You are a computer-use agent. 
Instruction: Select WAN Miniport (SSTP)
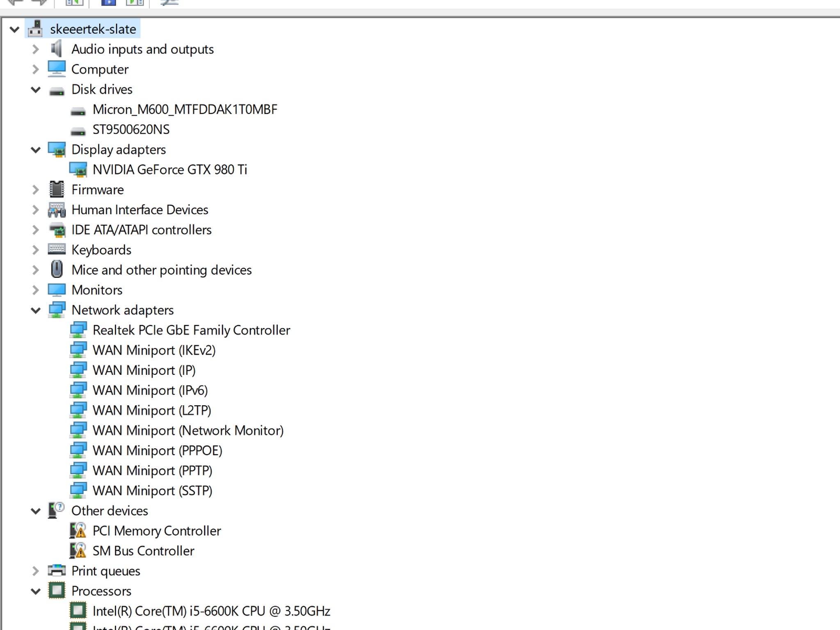tap(153, 491)
